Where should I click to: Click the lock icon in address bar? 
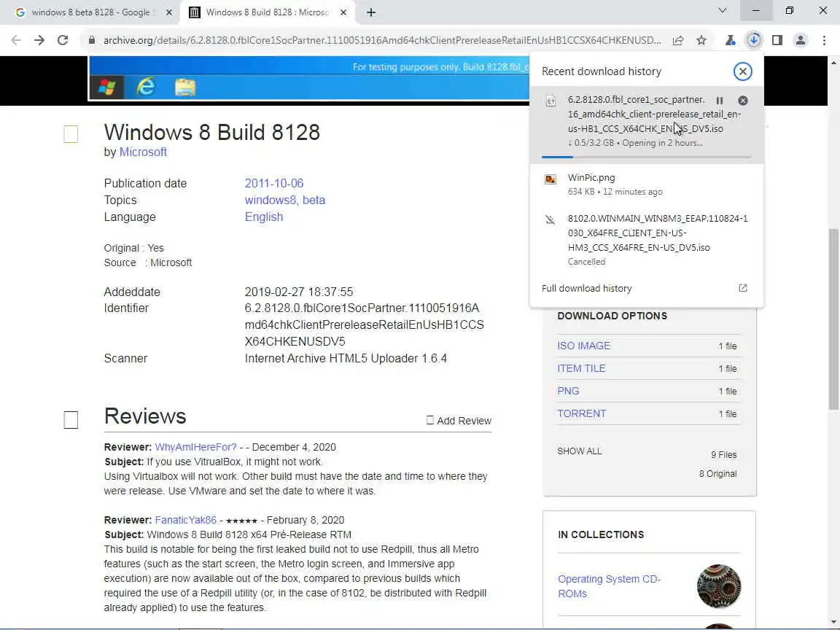(92, 40)
